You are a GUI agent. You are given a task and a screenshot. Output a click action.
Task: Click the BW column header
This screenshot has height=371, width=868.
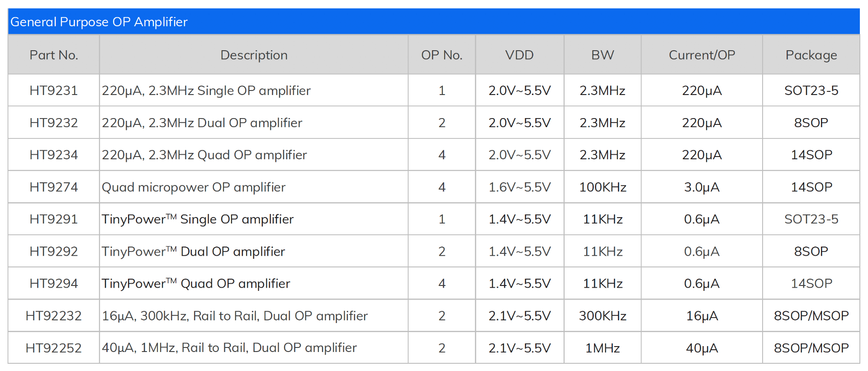click(602, 55)
